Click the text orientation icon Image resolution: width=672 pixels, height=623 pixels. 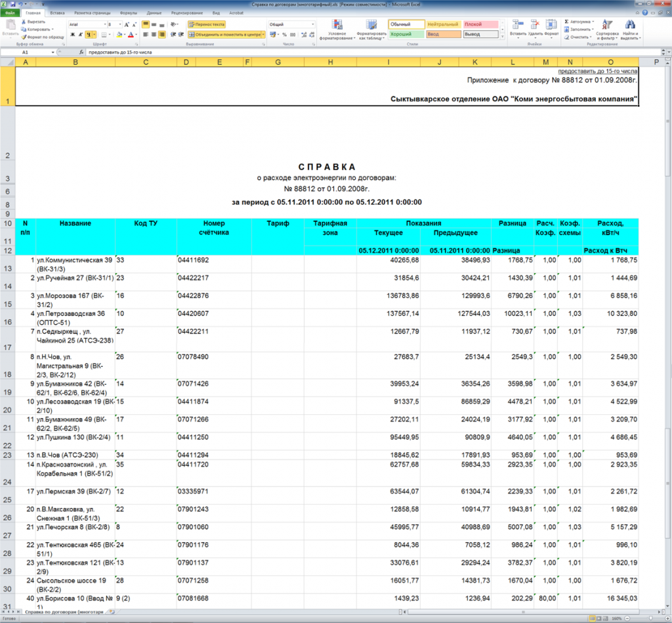(x=173, y=24)
